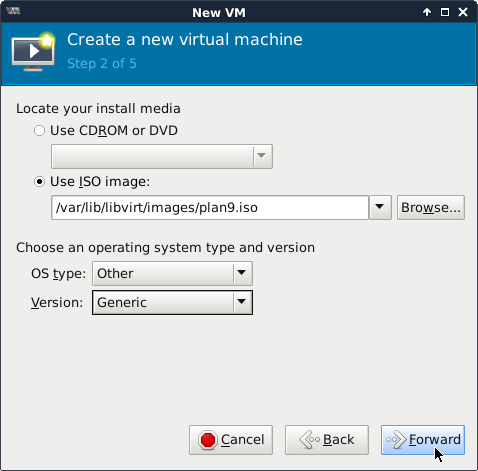Viewport: 478px width, 471px height.
Task: Expand the ISO image path history dropdown
Action: [x=380, y=207]
